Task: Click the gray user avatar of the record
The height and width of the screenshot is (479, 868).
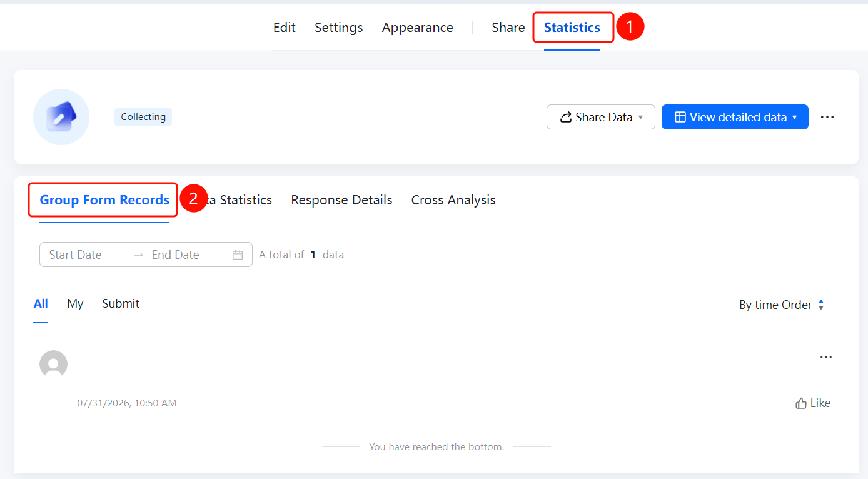Action: coord(53,363)
